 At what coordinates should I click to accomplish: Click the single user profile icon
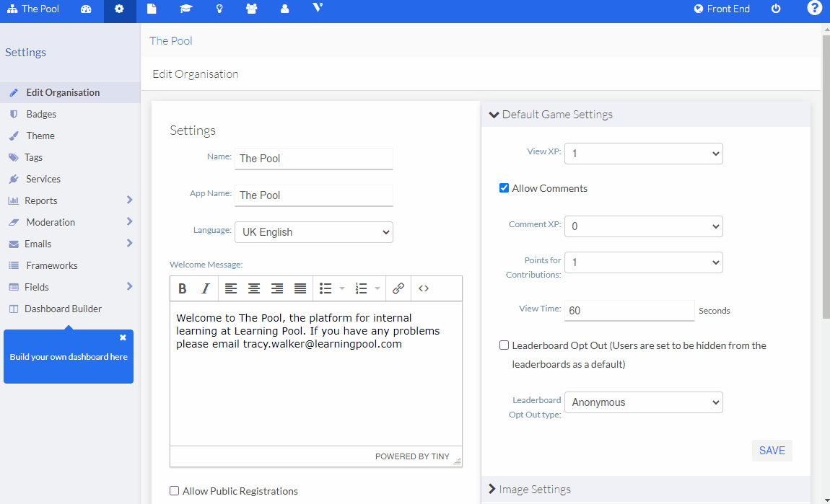284,9
